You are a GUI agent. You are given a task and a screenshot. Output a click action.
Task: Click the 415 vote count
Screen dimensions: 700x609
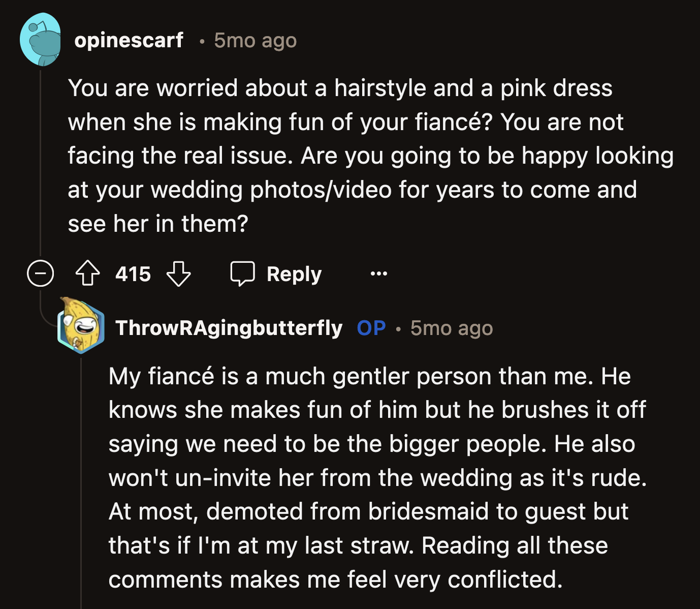click(132, 273)
